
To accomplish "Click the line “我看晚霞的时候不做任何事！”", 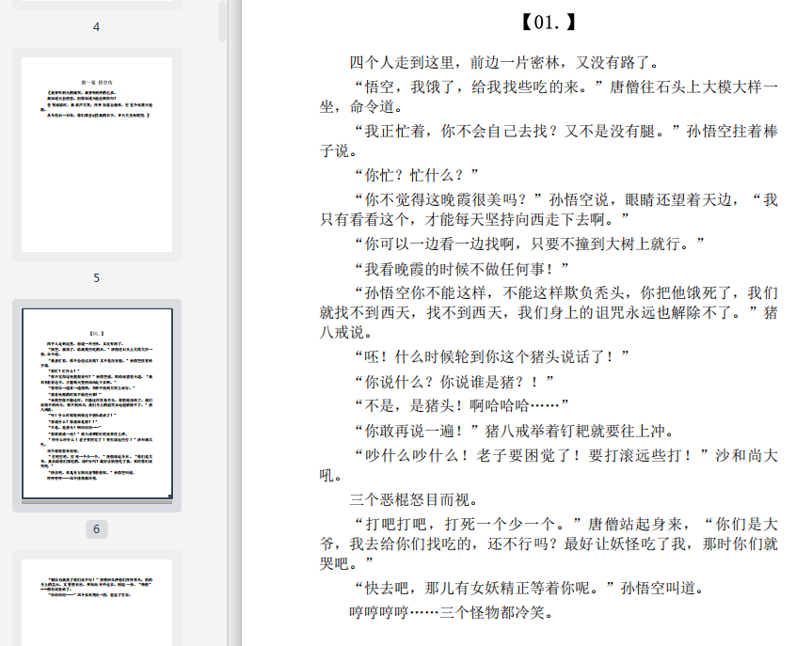I will pos(462,269).
